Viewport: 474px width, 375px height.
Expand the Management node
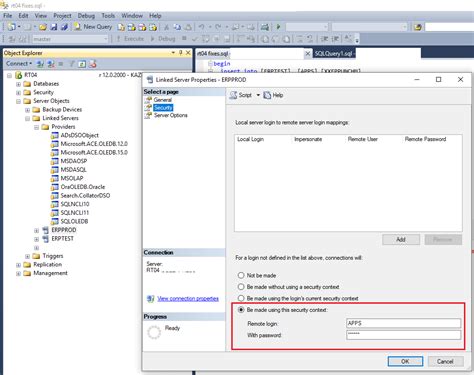19,273
